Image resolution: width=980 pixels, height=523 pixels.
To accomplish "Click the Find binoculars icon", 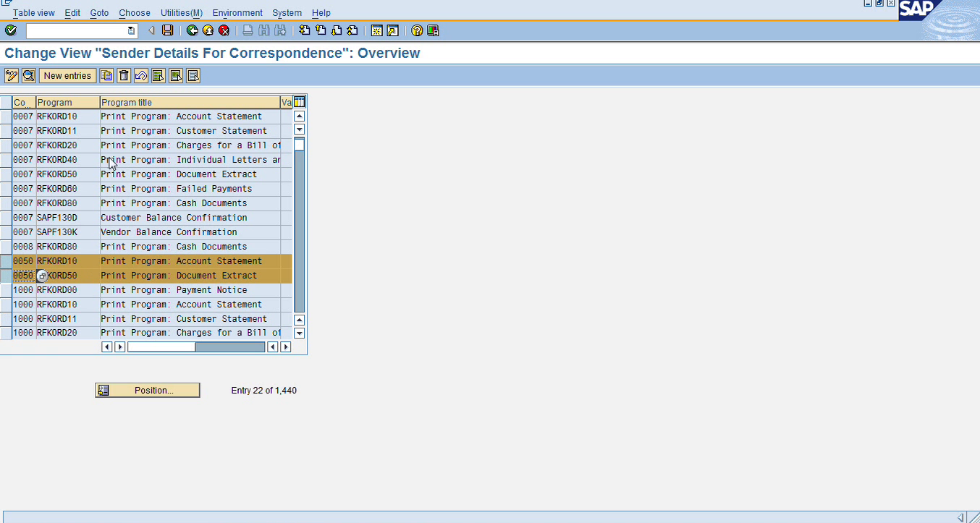I will [x=263, y=30].
